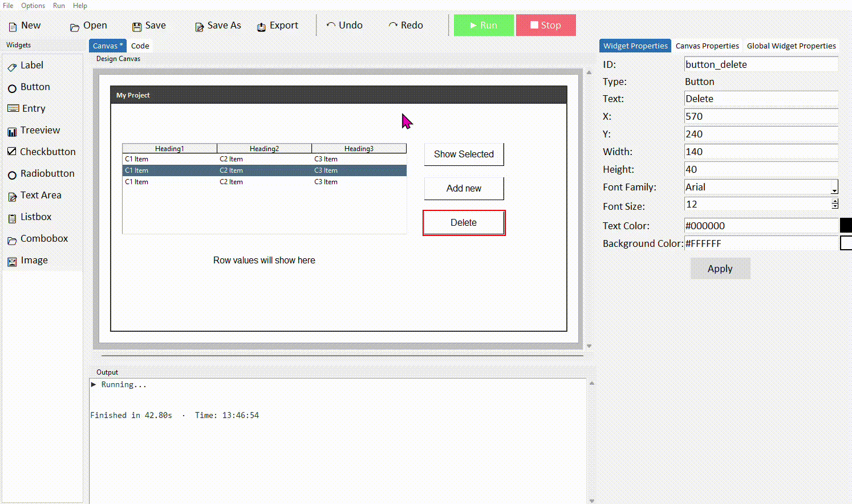Image resolution: width=852 pixels, height=504 pixels.
Task: Open the Options menu
Action: pyautogui.click(x=33, y=6)
